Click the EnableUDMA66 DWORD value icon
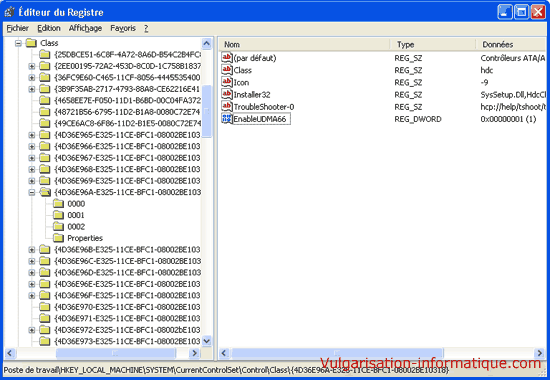The width and height of the screenshot is (550, 380). [227, 119]
